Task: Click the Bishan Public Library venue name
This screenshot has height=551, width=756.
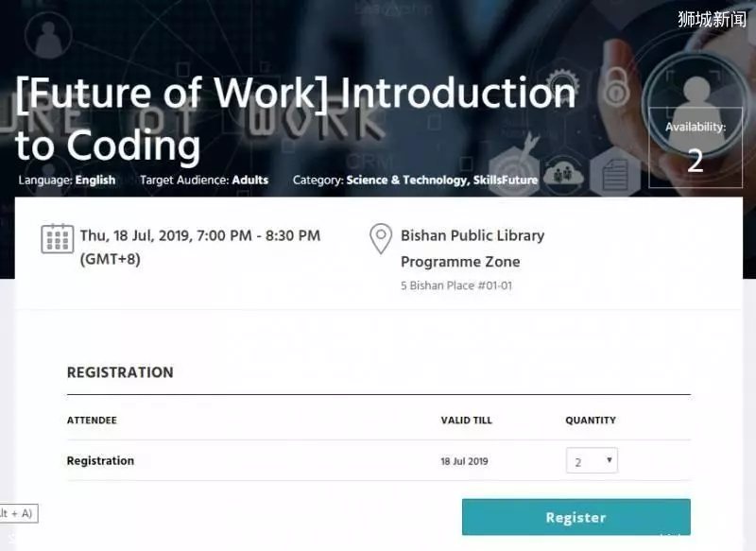Action: 472,235
